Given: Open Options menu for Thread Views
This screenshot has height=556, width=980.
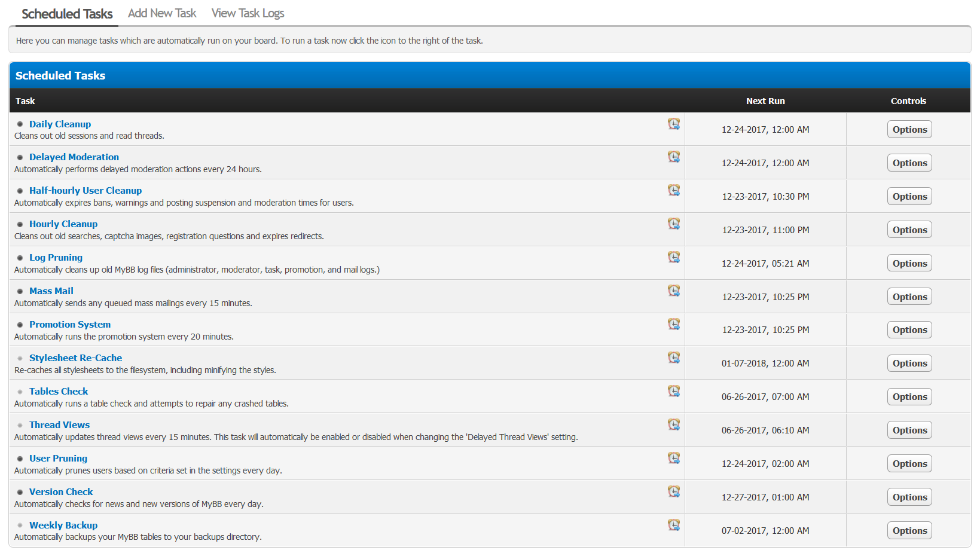Looking at the screenshot, I should [x=909, y=430].
